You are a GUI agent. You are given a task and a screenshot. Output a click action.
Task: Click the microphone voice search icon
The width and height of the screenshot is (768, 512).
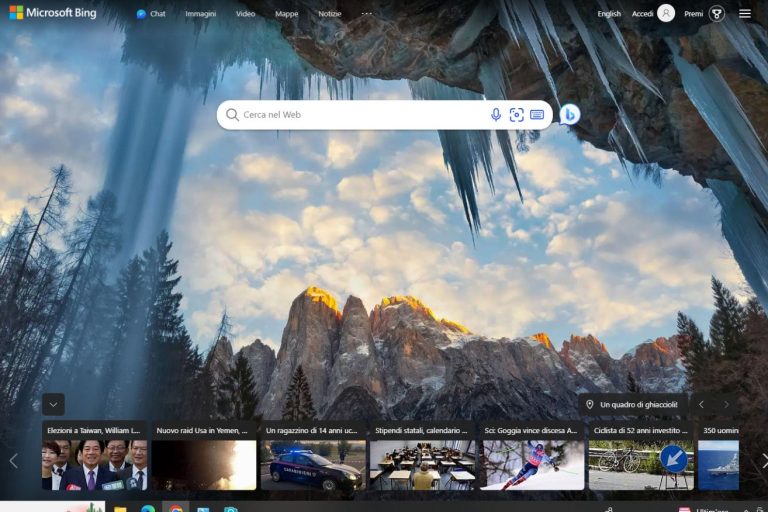[496, 115]
